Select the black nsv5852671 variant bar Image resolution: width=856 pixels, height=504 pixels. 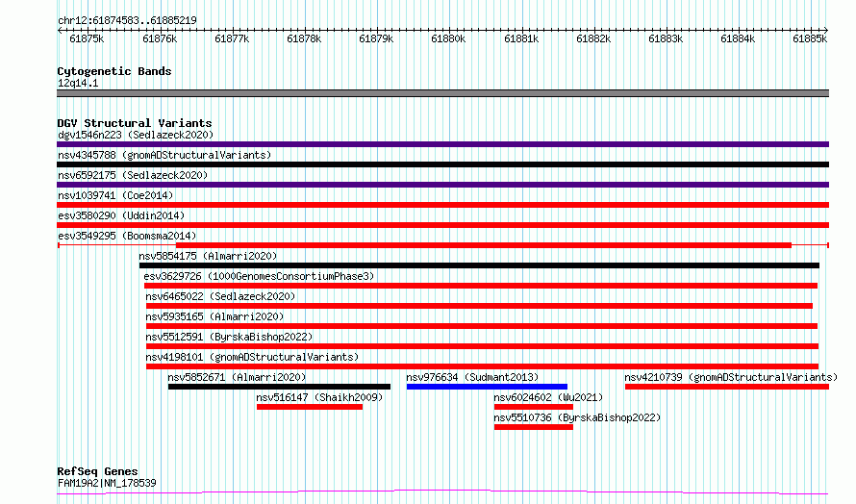[x=279, y=387]
